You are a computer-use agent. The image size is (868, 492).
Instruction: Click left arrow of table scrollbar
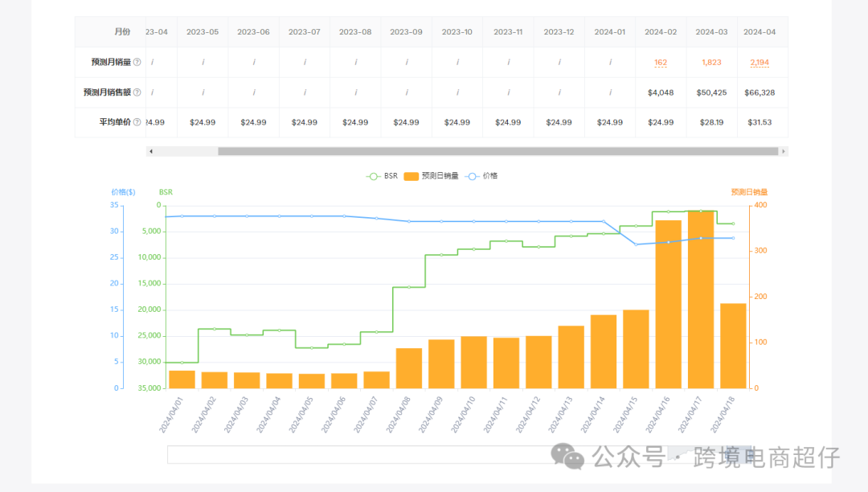click(x=150, y=151)
